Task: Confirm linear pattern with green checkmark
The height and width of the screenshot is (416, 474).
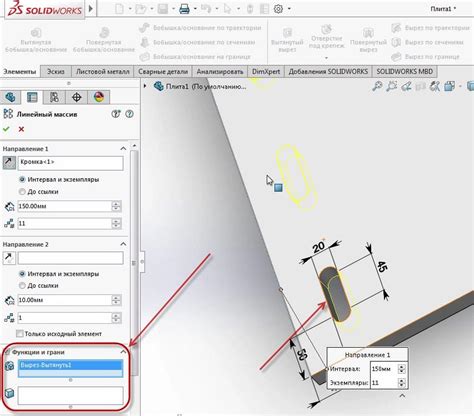Action: [x=6, y=129]
